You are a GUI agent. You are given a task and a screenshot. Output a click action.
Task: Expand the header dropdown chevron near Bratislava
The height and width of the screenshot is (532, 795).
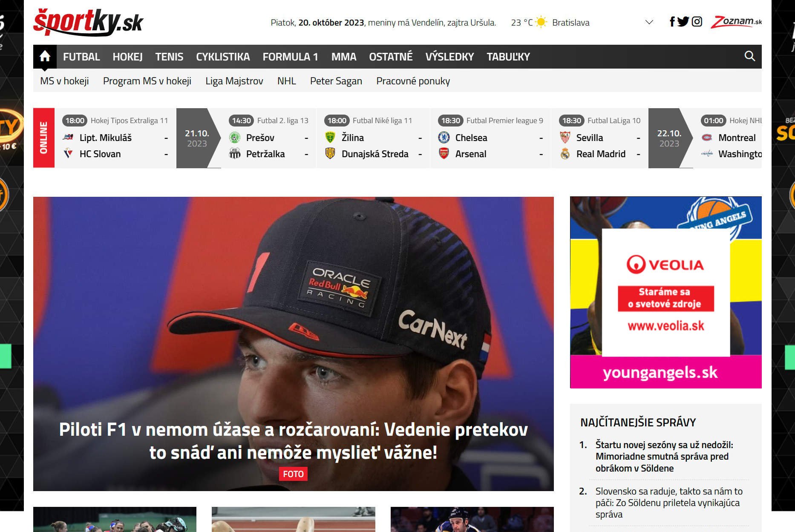(x=649, y=22)
